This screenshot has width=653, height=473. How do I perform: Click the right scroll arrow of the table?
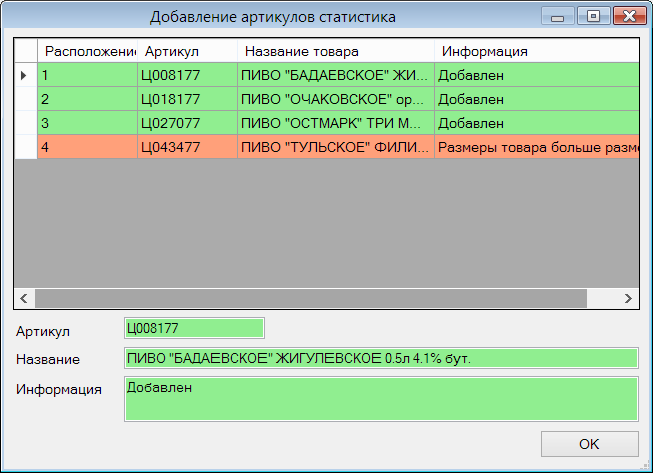628,299
